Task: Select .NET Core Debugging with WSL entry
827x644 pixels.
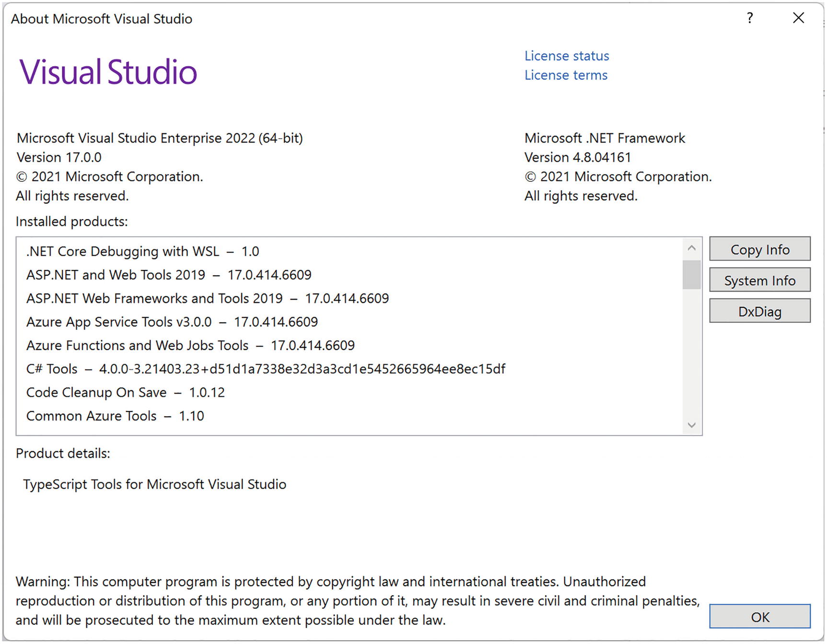Action: click(x=142, y=252)
